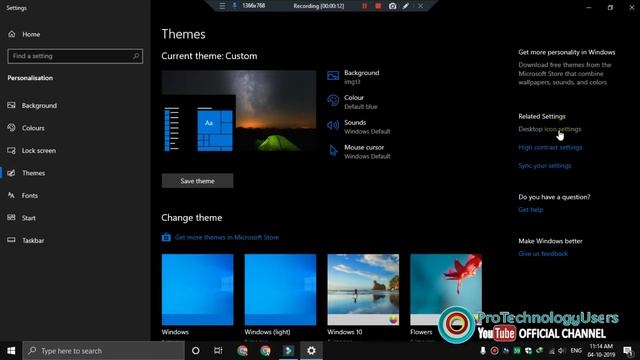
Task: Click the Microsoft Store bag icon
Action: click(166, 237)
